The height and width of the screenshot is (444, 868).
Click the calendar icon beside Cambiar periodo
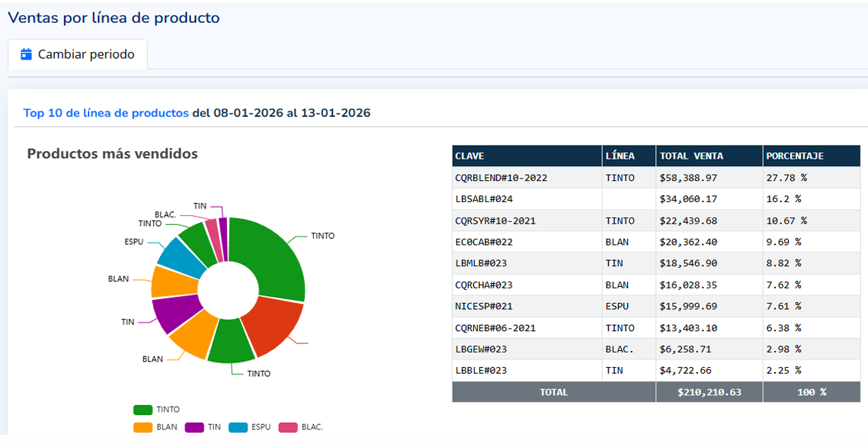coord(27,54)
